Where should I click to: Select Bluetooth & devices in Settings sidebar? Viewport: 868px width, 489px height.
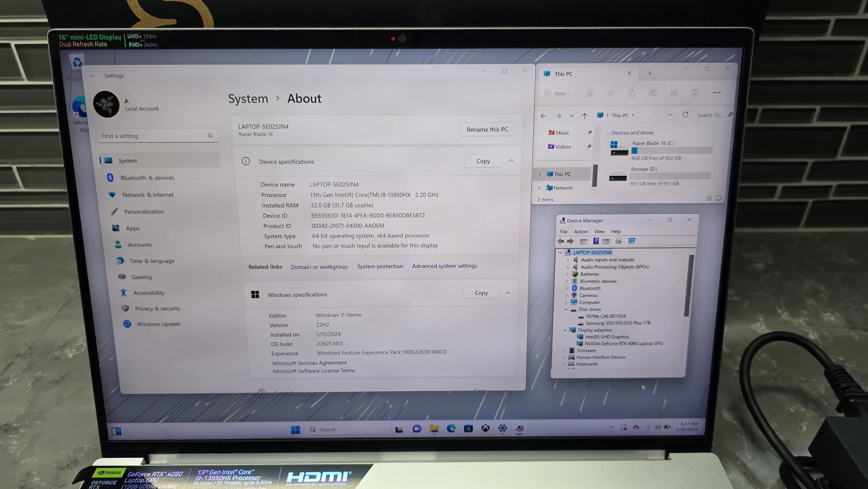[147, 178]
